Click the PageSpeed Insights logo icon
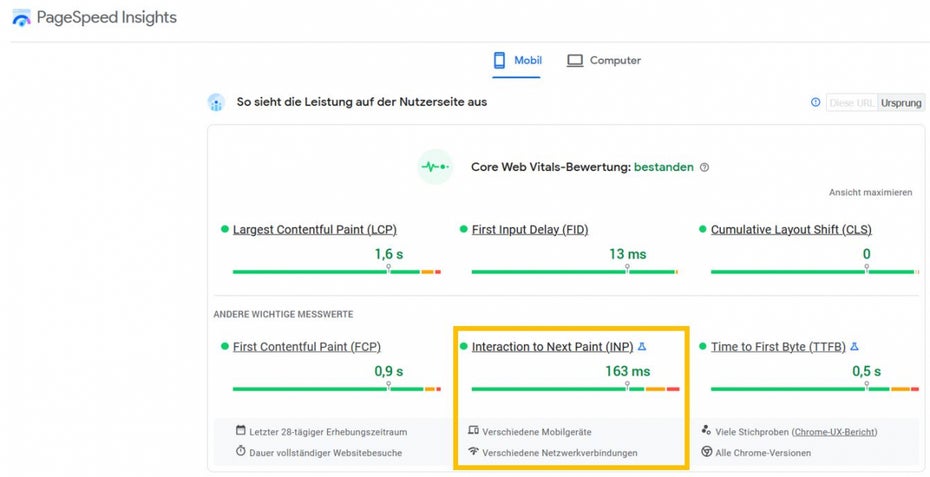Image resolution: width=930 pixels, height=477 pixels. (x=21, y=18)
